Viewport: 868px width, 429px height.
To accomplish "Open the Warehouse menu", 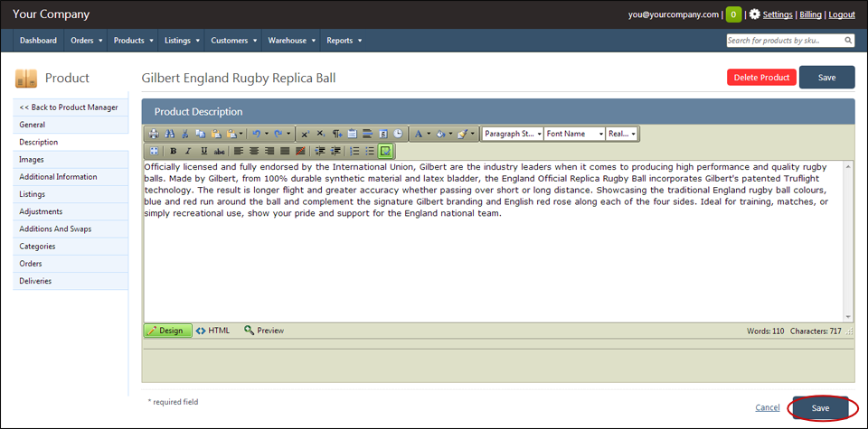I will [x=291, y=41].
